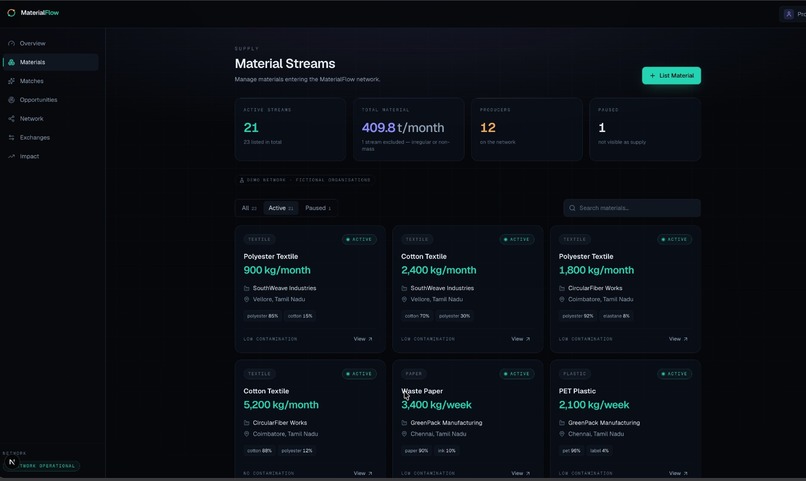Focus the Search materials field
The height and width of the screenshot is (481, 806).
(632, 208)
